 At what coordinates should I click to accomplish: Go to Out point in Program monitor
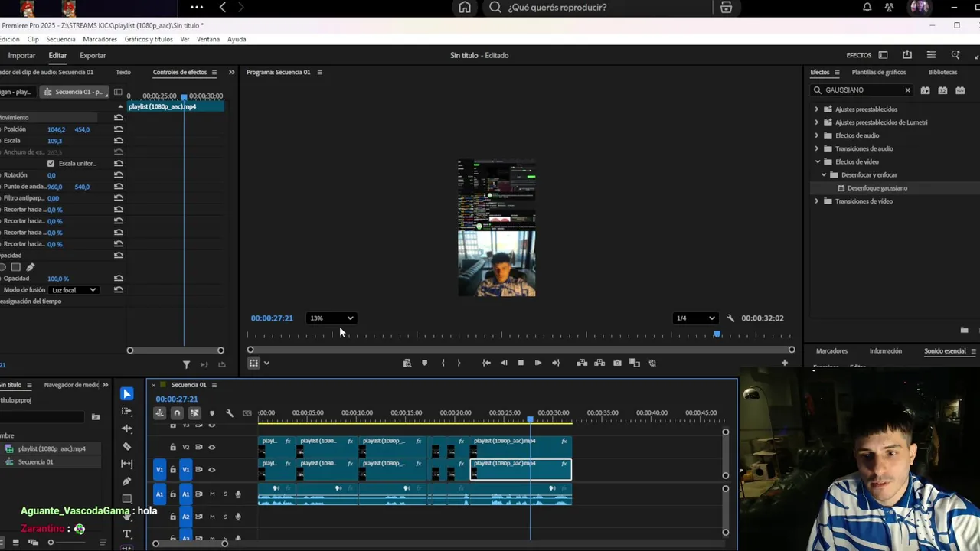coord(556,363)
